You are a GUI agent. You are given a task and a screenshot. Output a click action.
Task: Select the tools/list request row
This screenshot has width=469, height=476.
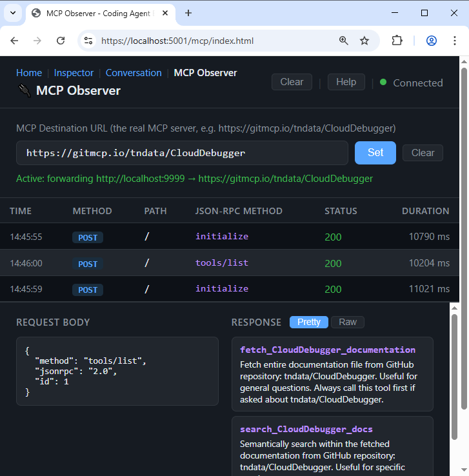230,263
